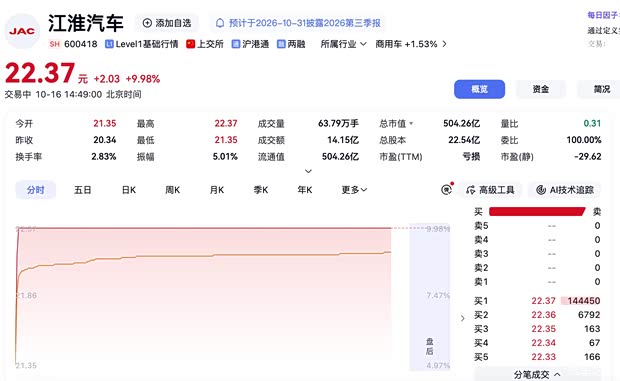Click the change percent +9.98%

click(x=143, y=79)
